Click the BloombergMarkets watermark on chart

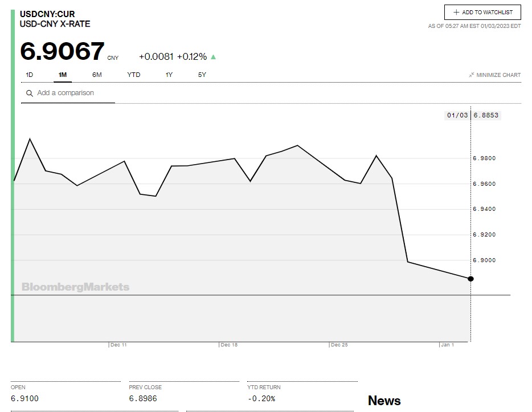click(75, 287)
